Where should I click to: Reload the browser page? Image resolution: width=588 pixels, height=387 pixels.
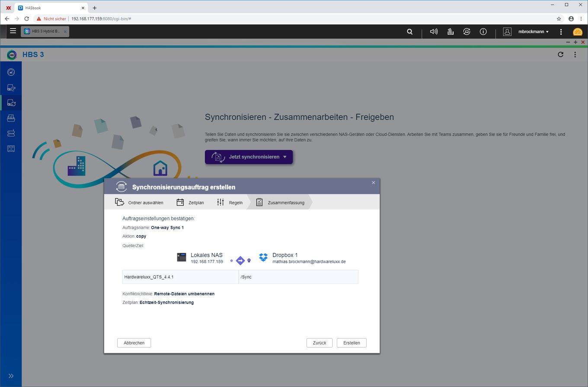[x=27, y=19]
